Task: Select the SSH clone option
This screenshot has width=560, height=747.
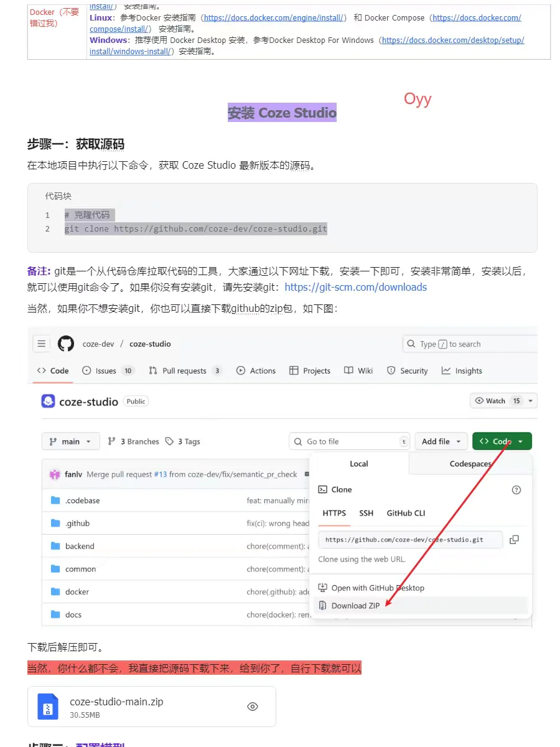Action: click(x=366, y=513)
